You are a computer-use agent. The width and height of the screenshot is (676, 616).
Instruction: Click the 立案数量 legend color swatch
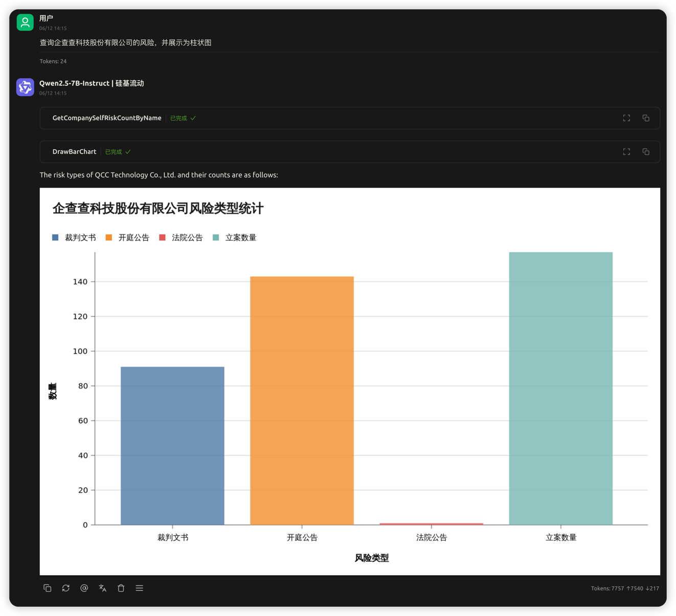[x=216, y=237]
